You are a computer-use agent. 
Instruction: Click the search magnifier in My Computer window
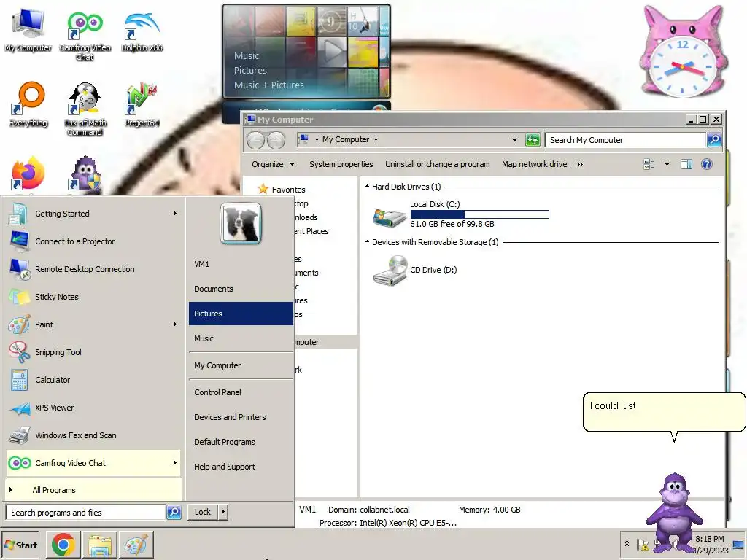[713, 139]
